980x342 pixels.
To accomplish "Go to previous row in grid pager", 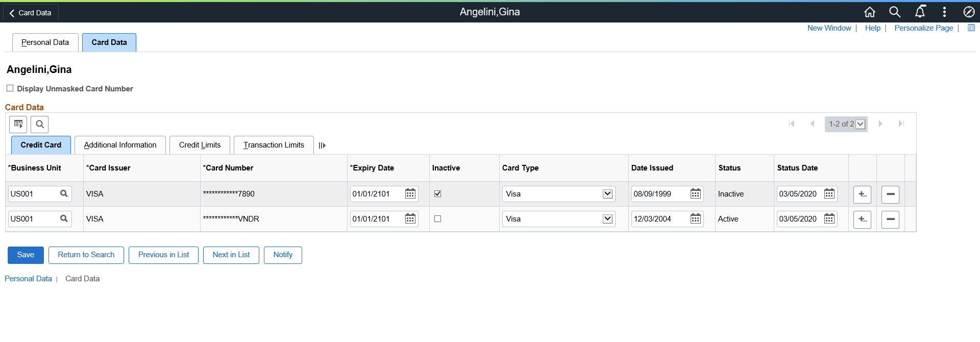I will pos(812,124).
